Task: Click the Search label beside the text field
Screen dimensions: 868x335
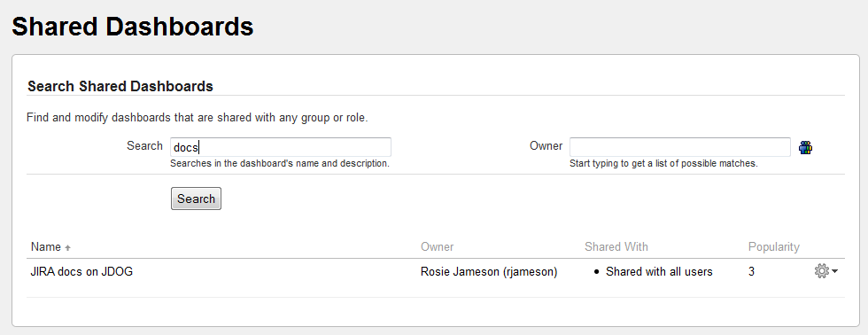Action: [144, 145]
